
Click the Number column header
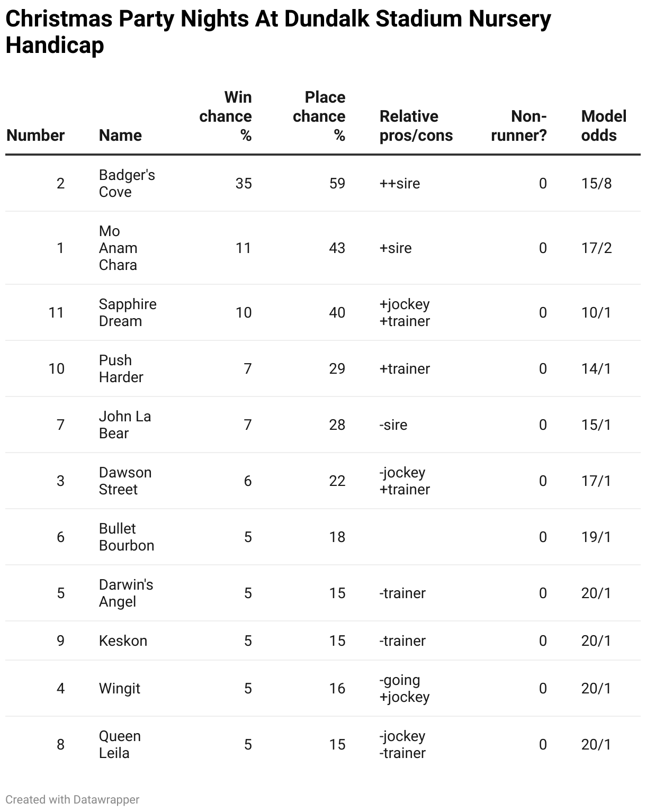[x=35, y=135]
